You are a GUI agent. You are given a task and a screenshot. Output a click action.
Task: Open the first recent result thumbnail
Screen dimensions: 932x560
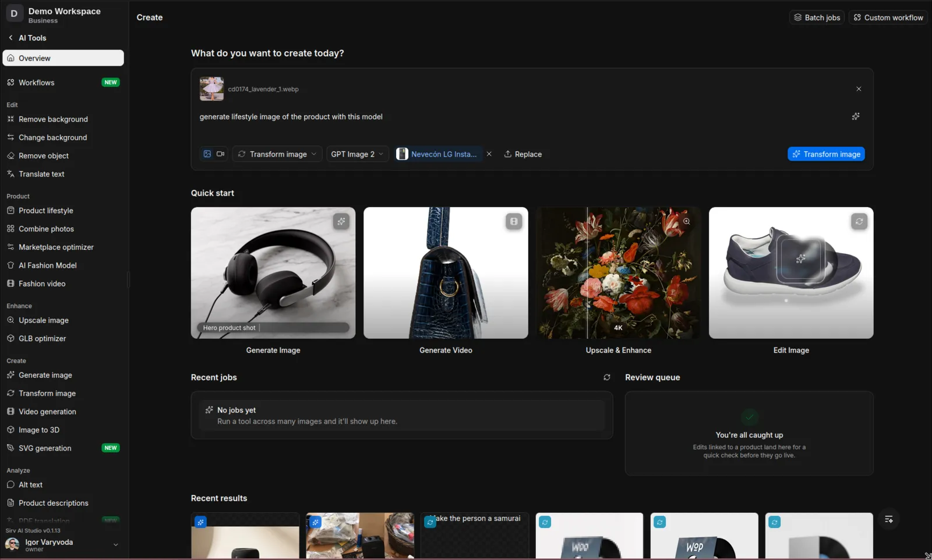[245, 536]
